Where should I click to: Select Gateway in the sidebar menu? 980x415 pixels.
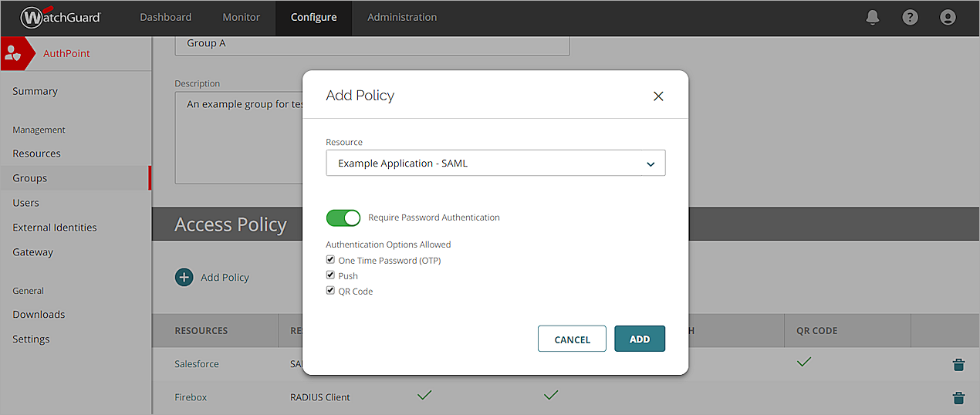click(33, 252)
